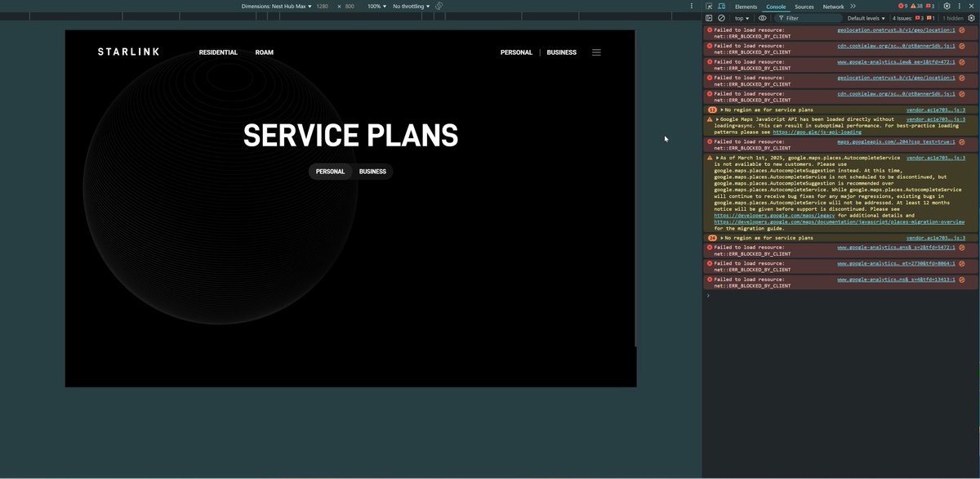Open the maps.googleapis.com source link
The height and width of the screenshot is (479, 980).
pos(896,141)
